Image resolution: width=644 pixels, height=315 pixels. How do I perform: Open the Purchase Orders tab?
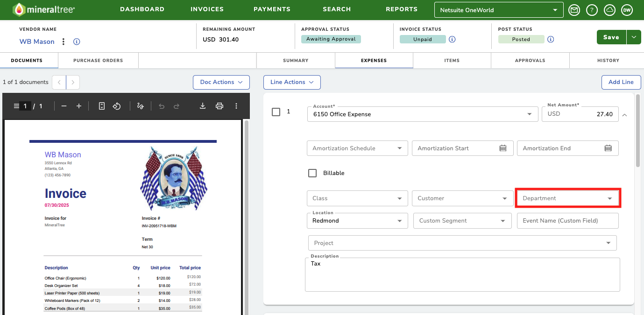tap(98, 60)
